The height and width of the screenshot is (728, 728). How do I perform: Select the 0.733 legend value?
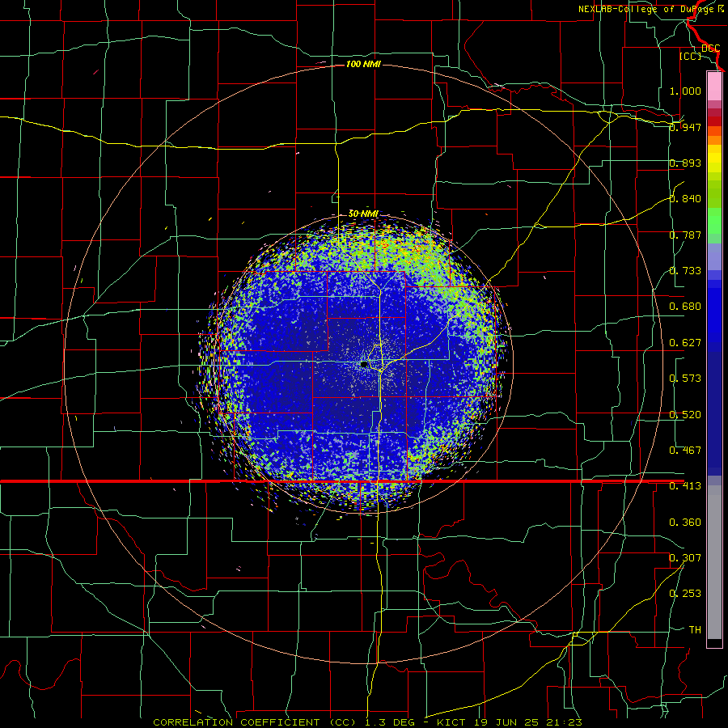click(x=685, y=271)
